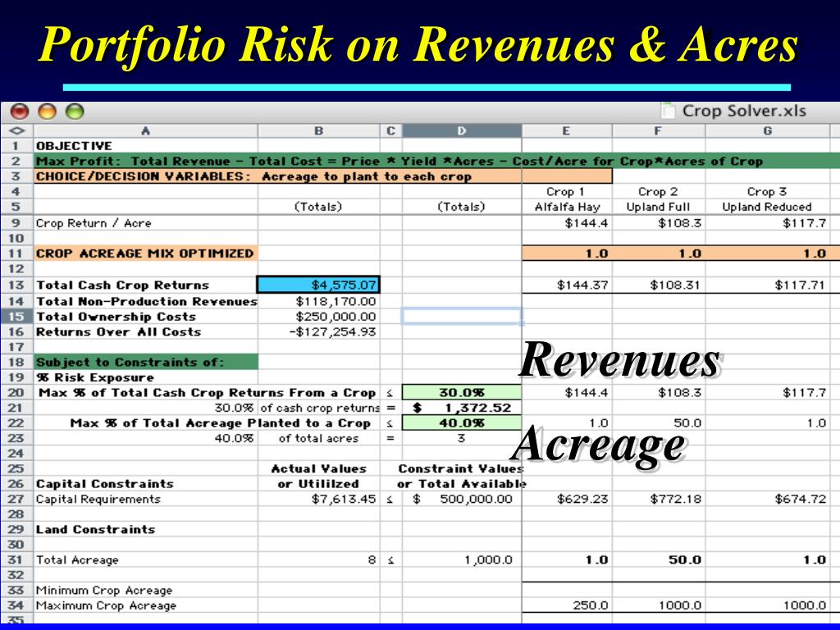Select column C header
Screen dimensions: 840x630
[391, 130]
